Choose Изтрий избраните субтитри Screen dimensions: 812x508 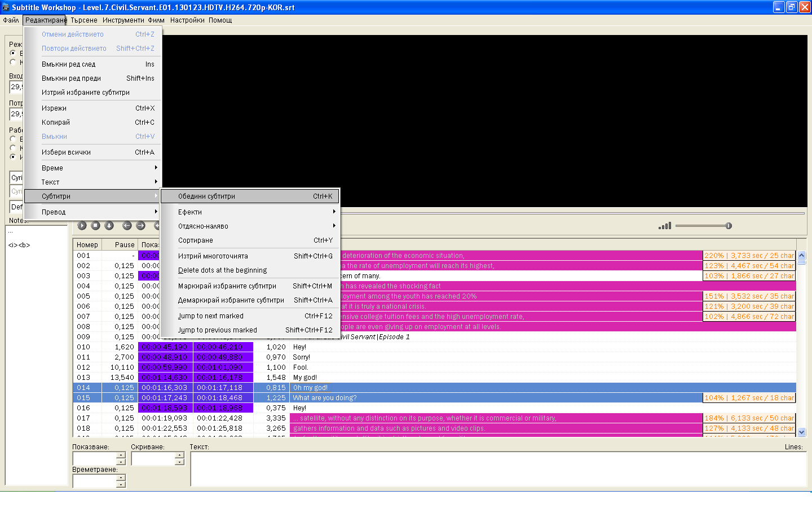(93, 93)
